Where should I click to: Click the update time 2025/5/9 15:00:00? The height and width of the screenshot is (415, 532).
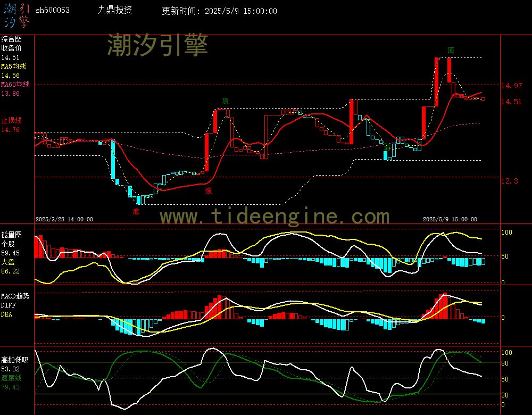click(241, 11)
